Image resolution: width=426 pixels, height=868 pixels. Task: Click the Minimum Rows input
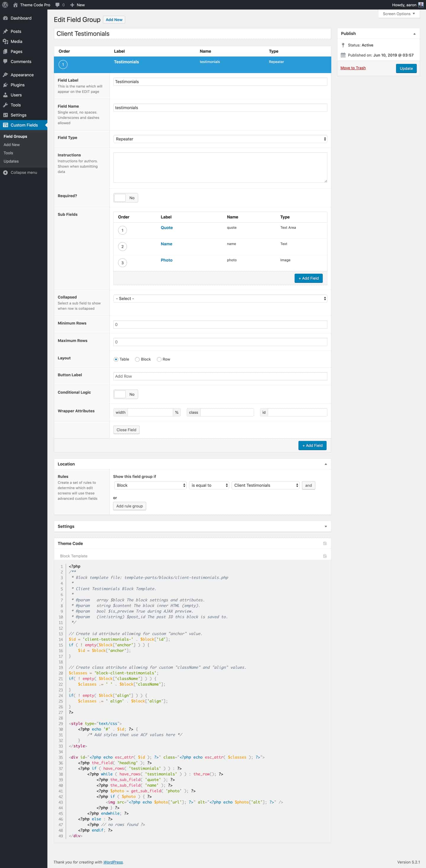(220, 325)
